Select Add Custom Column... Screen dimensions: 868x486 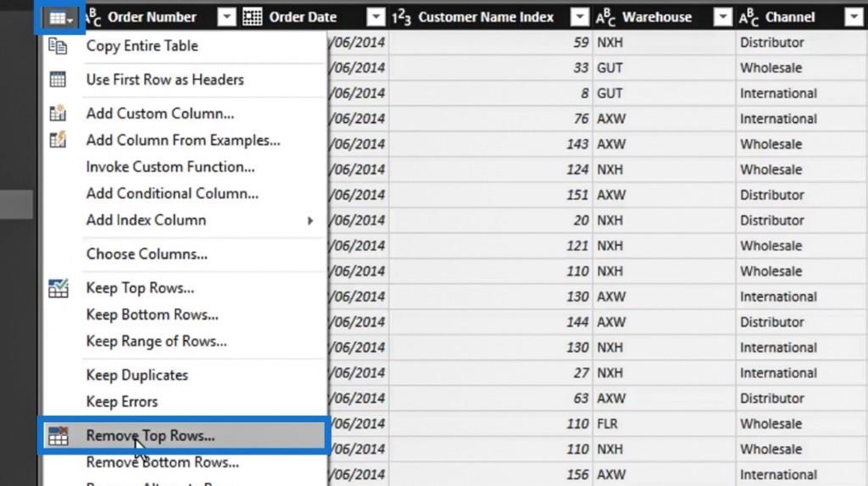160,114
